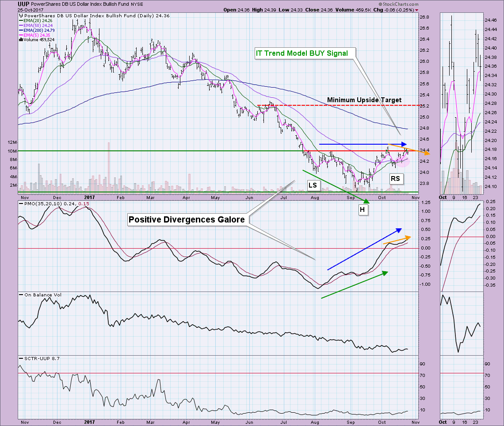Viewport: 504px width, 426px height.
Task: Click the 2M volume axis label
Action: [14, 185]
